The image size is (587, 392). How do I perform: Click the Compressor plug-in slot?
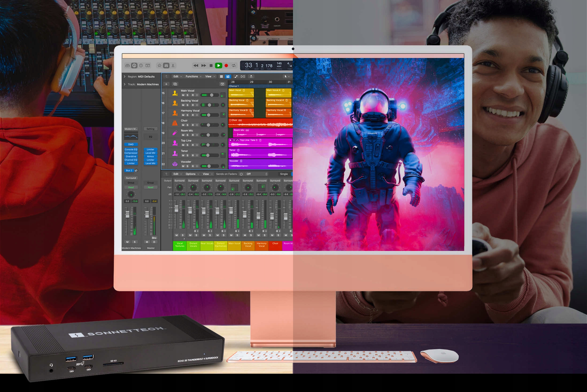click(131, 153)
